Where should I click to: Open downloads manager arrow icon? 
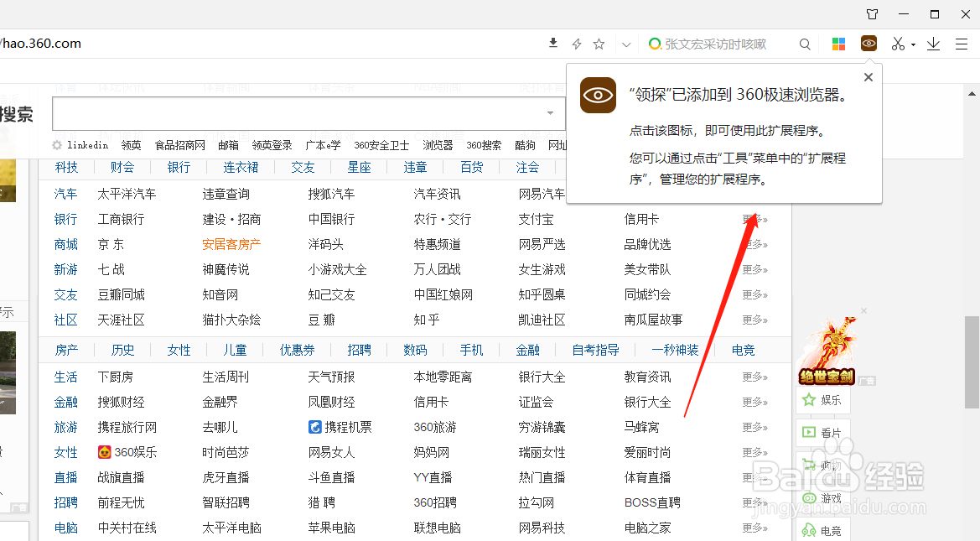click(933, 44)
